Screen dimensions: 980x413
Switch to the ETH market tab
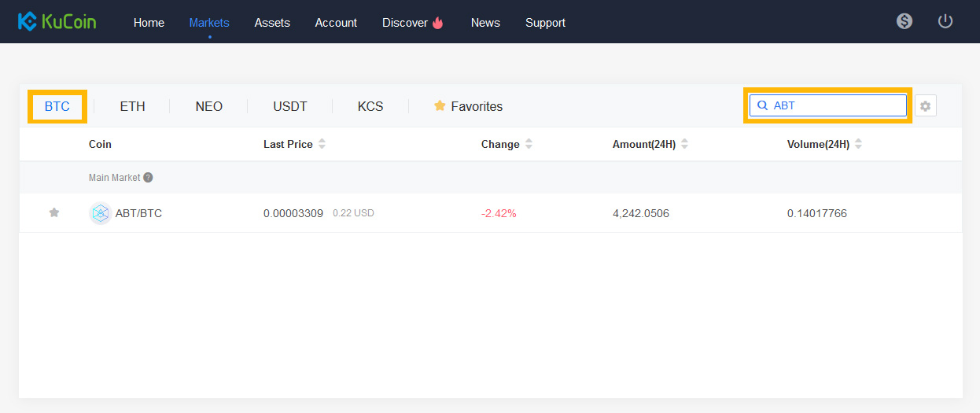click(132, 106)
